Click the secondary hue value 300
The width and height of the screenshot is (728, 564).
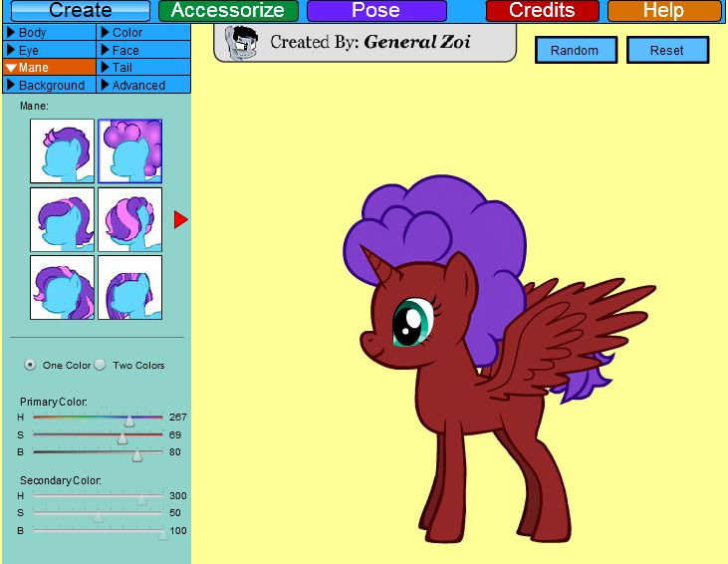[178, 495]
